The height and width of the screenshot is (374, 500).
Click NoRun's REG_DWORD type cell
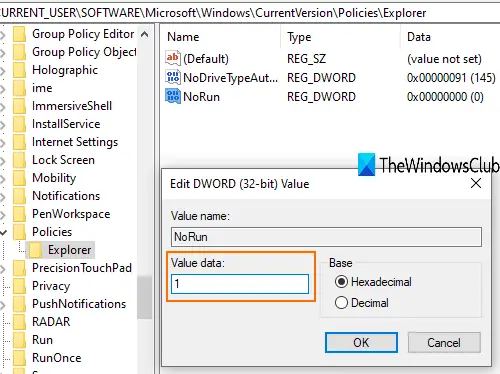[321, 97]
